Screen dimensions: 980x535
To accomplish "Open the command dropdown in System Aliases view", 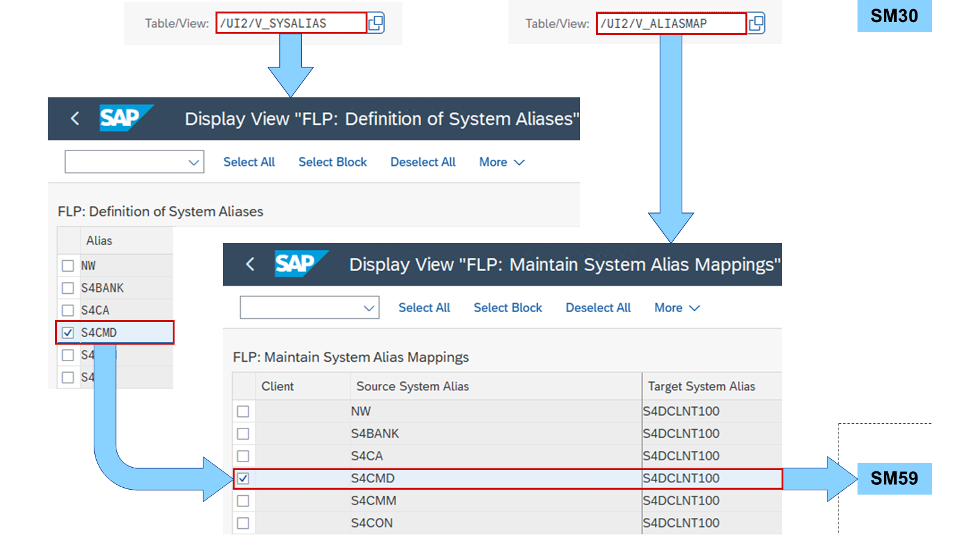I will click(x=134, y=162).
